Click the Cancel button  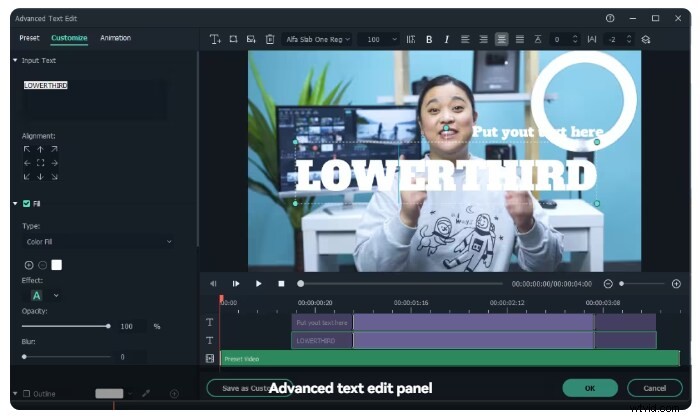(654, 387)
